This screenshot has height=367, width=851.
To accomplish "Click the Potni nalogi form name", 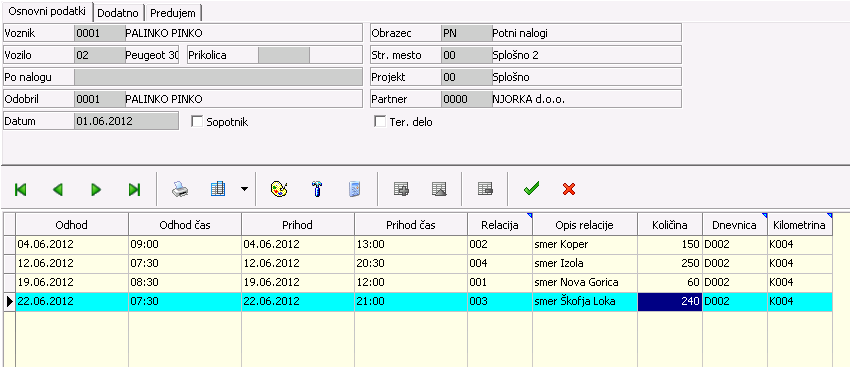I will [520, 33].
